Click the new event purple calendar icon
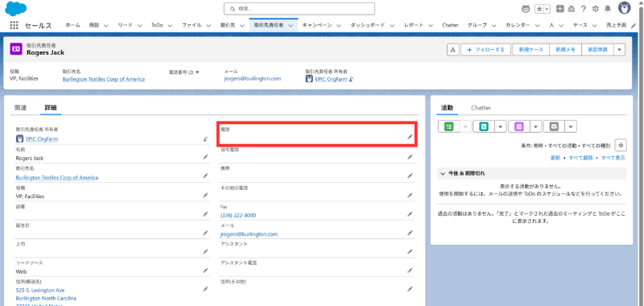The width and height of the screenshot is (644, 306). 518,126
